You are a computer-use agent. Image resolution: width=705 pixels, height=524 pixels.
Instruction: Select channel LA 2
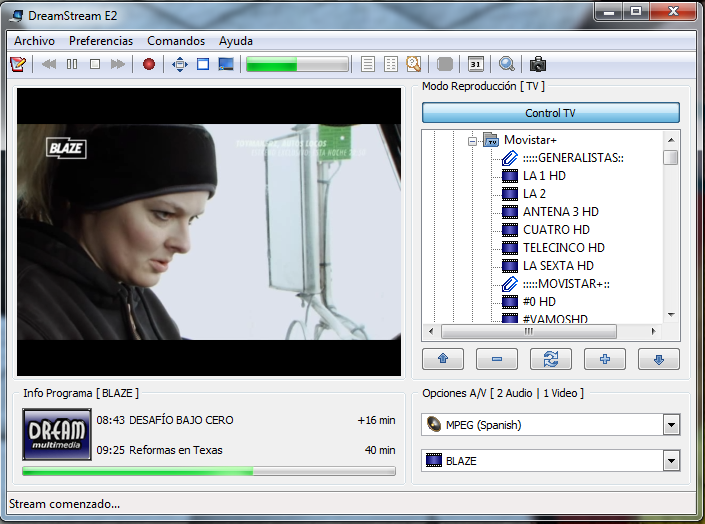pos(534,194)
